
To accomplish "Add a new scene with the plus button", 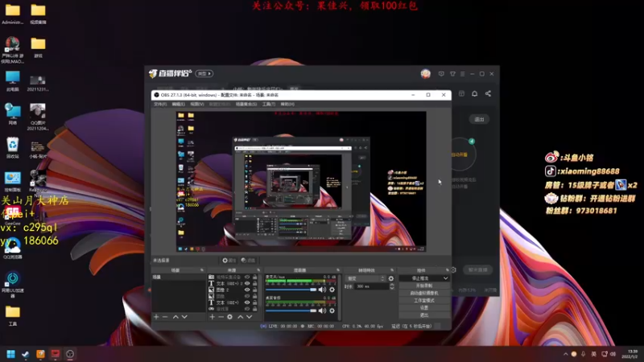I will click(156, 317).
